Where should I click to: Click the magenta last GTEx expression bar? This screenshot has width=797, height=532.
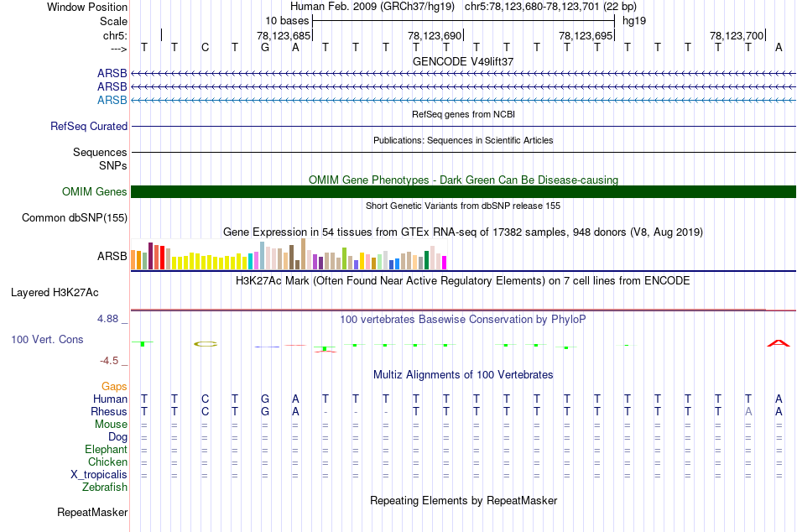click(x=444, y=263)
